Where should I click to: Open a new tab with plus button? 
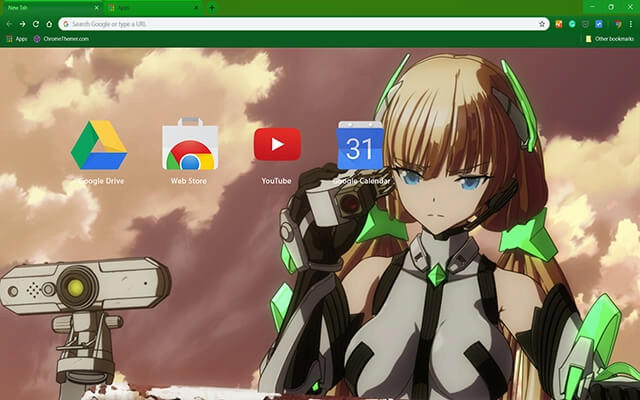pyautogui.click(x=211, y=8)
